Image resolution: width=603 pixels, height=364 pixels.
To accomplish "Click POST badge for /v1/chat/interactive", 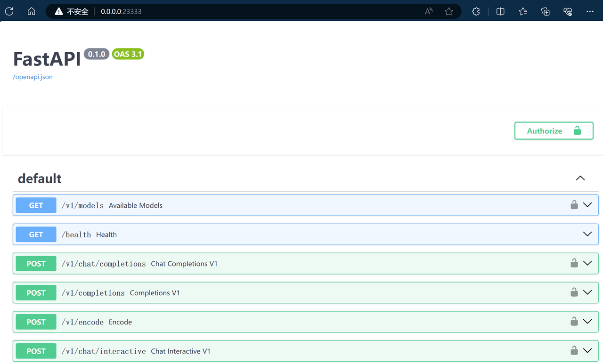I will coord(36,351).
